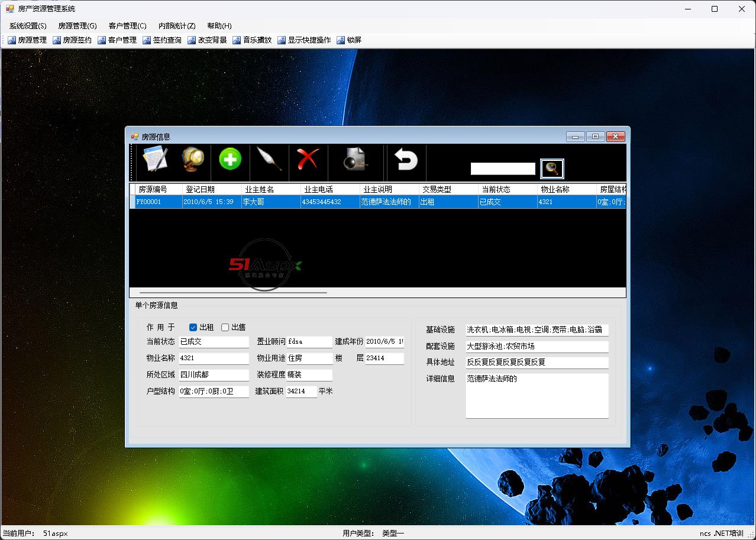Check the 出售 checkbox
Viewport: 756px width, 540px height.
[x=225, y=327]
